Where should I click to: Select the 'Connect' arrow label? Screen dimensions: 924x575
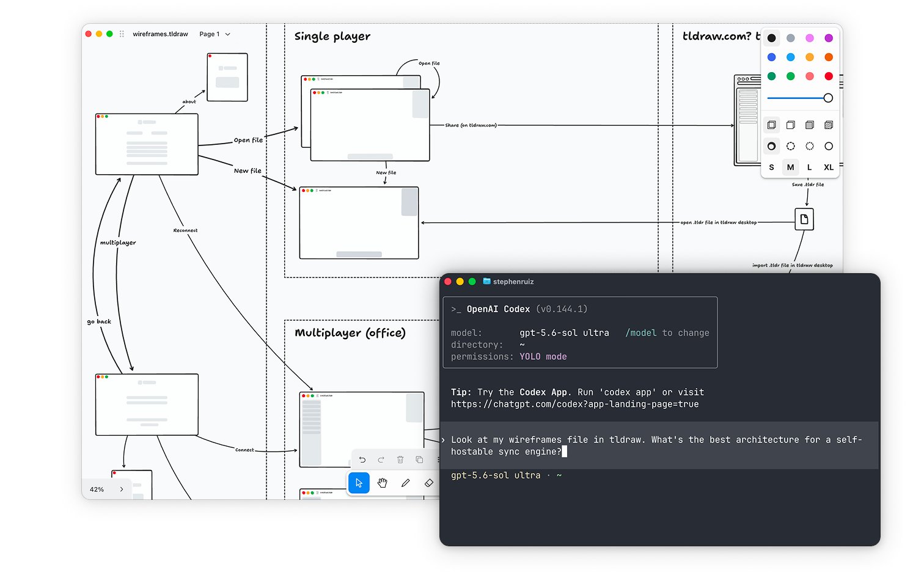[244, 450]
